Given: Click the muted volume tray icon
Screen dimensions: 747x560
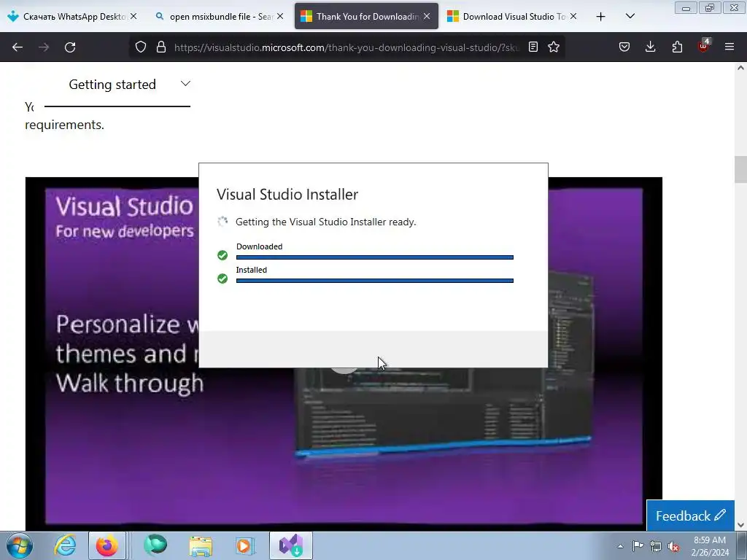Looking at the screenshot, I should click(x=673, y=546).
